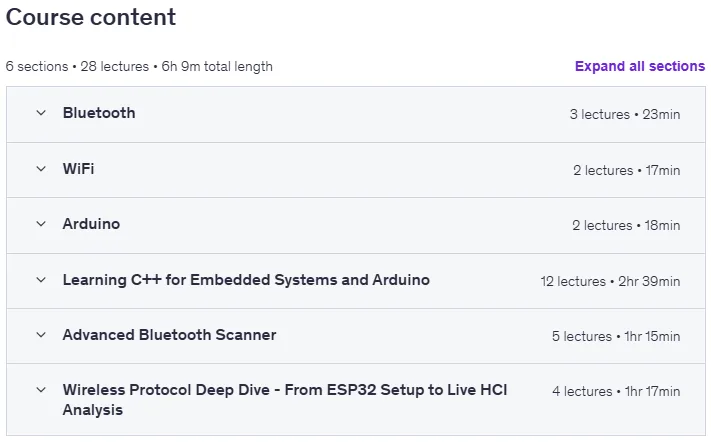Select the Advanced Bluetooth Scanner title
This screenshot has width=711, height=442.
pos(170,335)
